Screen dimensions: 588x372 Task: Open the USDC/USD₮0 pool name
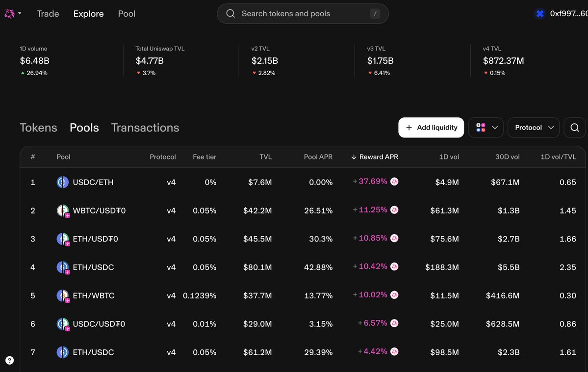pyautogui.click(x=99, y=324)
